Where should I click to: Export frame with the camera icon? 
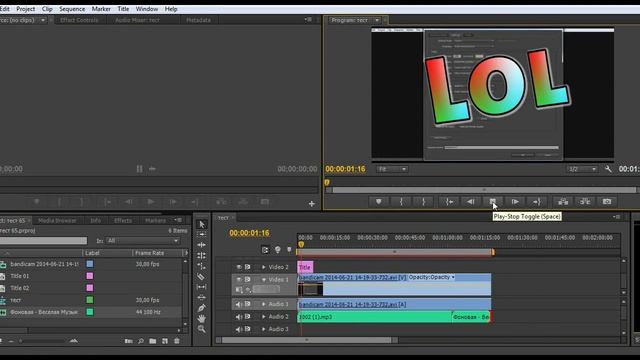point(607,202)
